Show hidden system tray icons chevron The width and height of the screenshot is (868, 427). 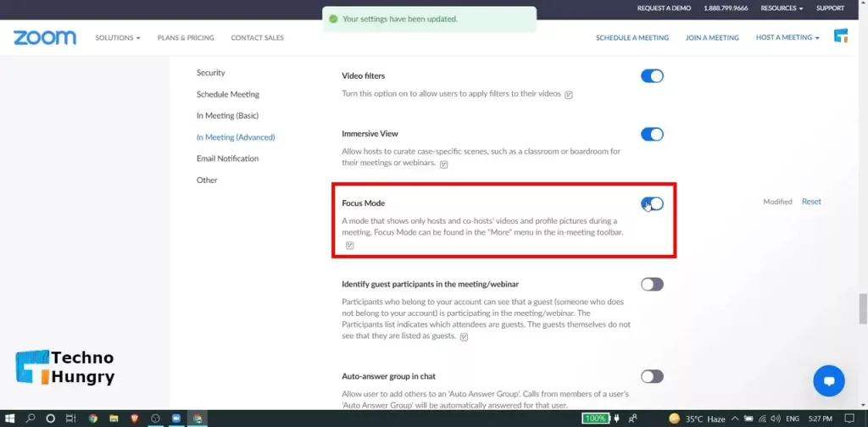point(735,419)
